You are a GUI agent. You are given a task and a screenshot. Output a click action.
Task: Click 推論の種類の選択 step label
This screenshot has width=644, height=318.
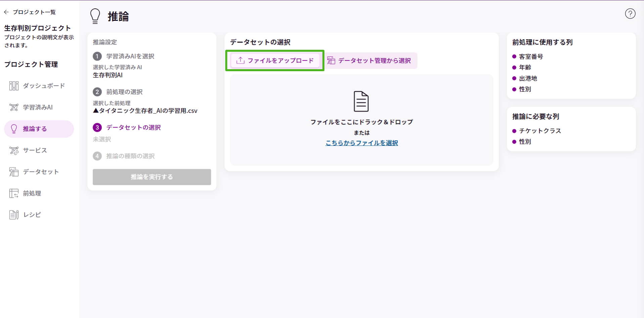point(130,156)
